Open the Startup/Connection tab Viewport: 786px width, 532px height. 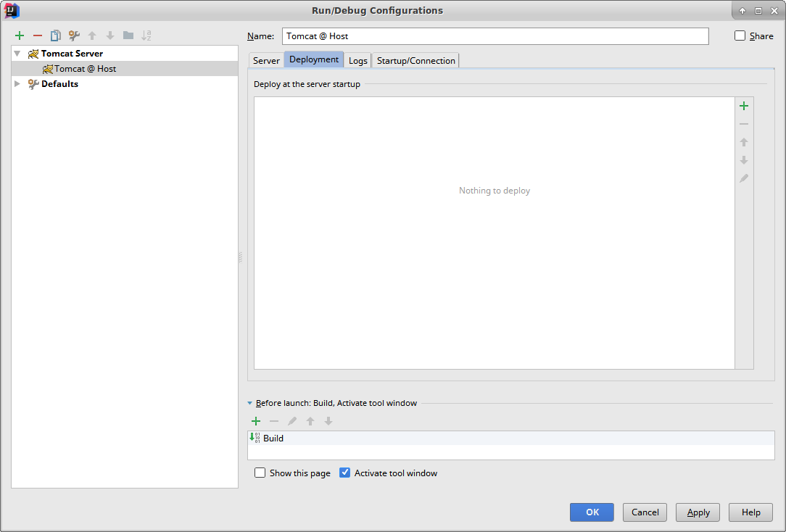[x=415, y=61]
